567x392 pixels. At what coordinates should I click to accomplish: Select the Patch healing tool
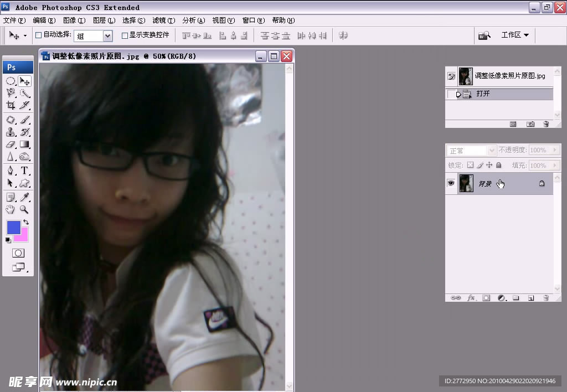click(x=11, y=120)
